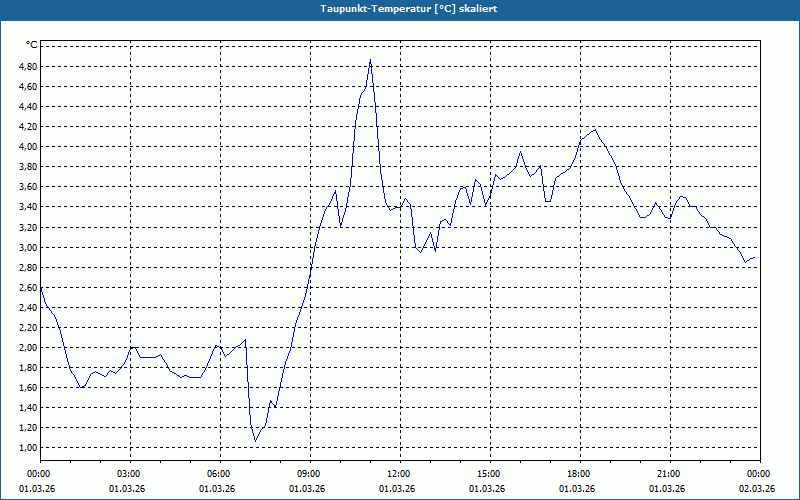
Task: Select the "3,20" y-axis label
Action: tap(28, 228)
